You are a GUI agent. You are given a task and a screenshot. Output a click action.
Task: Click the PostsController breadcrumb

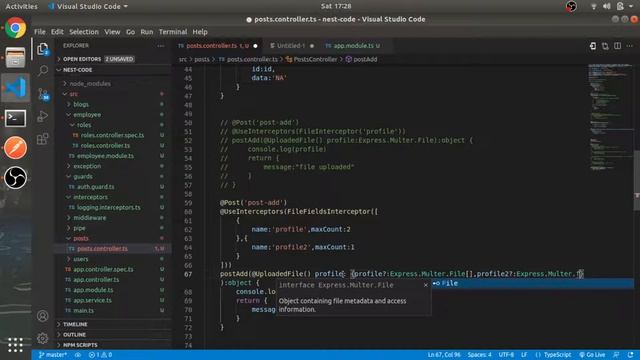[x=316, y=59]
